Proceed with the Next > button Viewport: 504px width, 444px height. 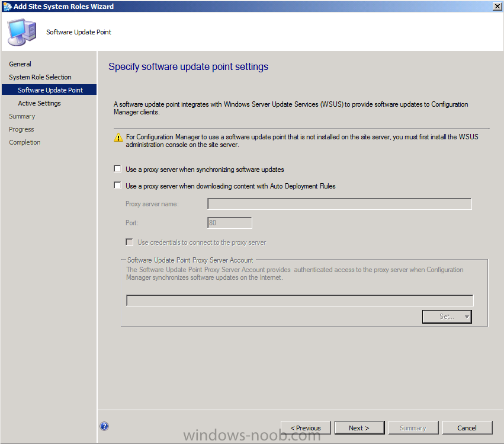(359, 427)
